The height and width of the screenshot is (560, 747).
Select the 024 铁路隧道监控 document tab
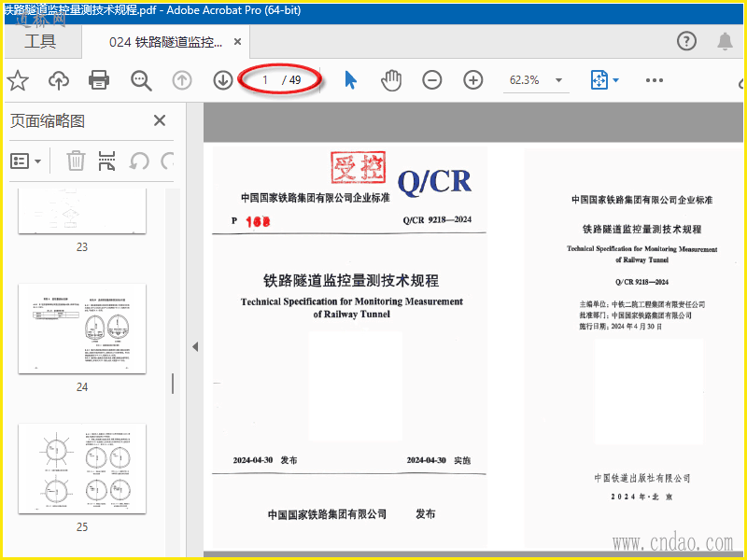[x=165, y=42]
